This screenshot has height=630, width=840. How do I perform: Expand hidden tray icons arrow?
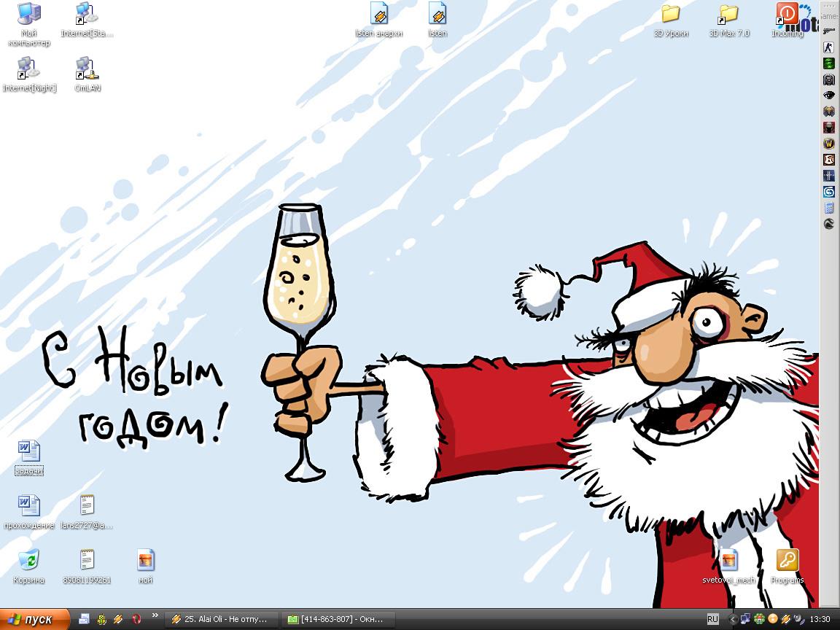(733, 619)
